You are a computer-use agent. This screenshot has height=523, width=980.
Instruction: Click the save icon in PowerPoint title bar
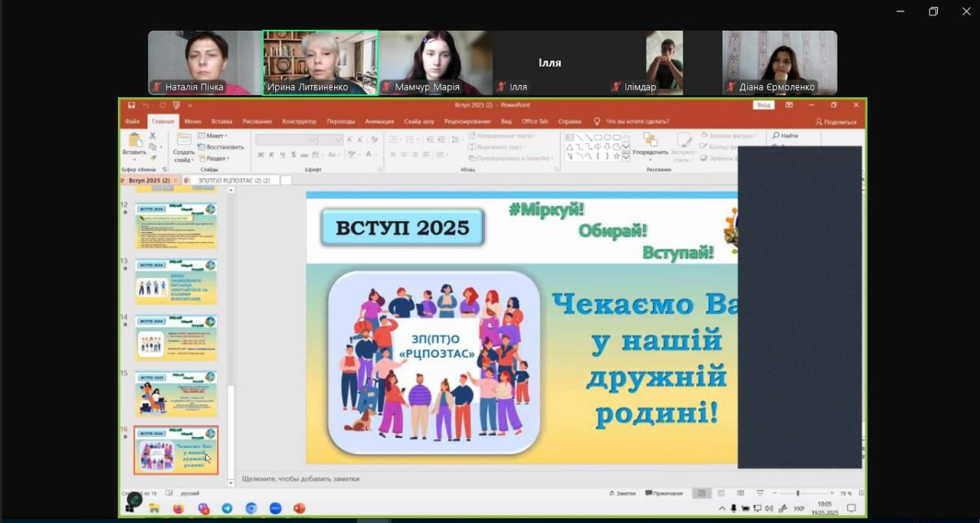pyautogui.click(x=132, y=105)
